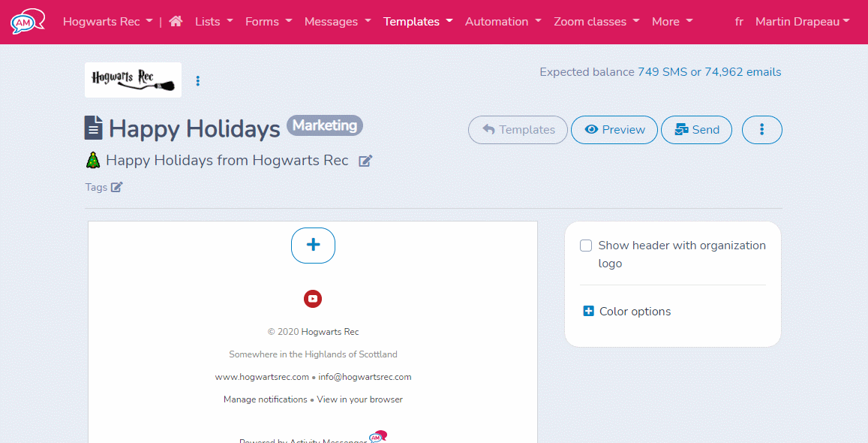Toggle Show header with organization logo
Viewport: 868px width, 443px height.
(x=586, y=246)
